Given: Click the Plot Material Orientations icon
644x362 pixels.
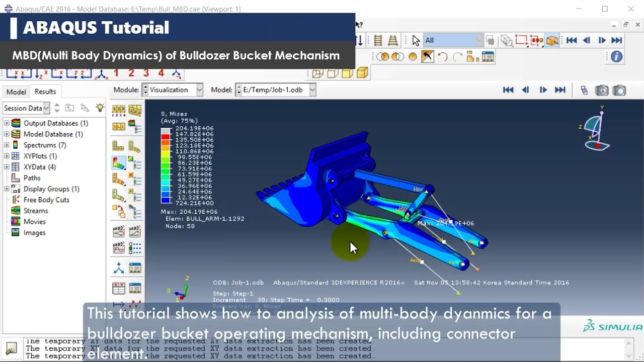Looking at the screenshot, I should [x=119, y=195].
